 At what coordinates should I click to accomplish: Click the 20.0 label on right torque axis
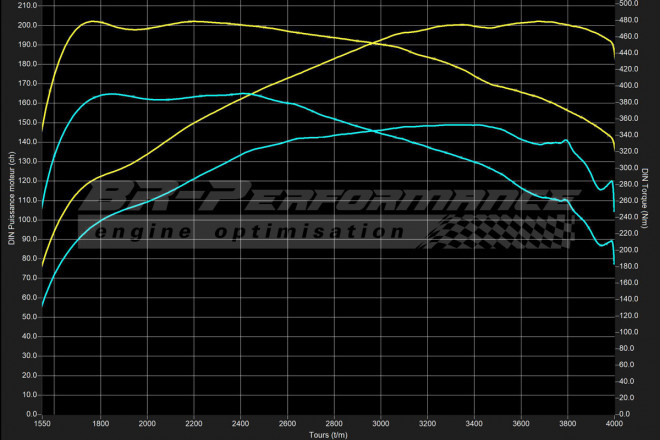[x=628, y=397]
